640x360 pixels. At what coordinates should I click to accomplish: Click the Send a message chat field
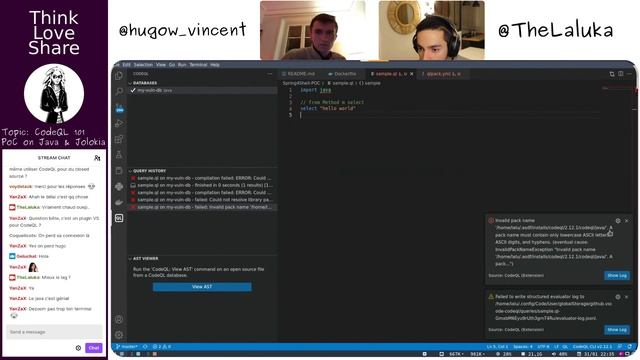point(54,332)
